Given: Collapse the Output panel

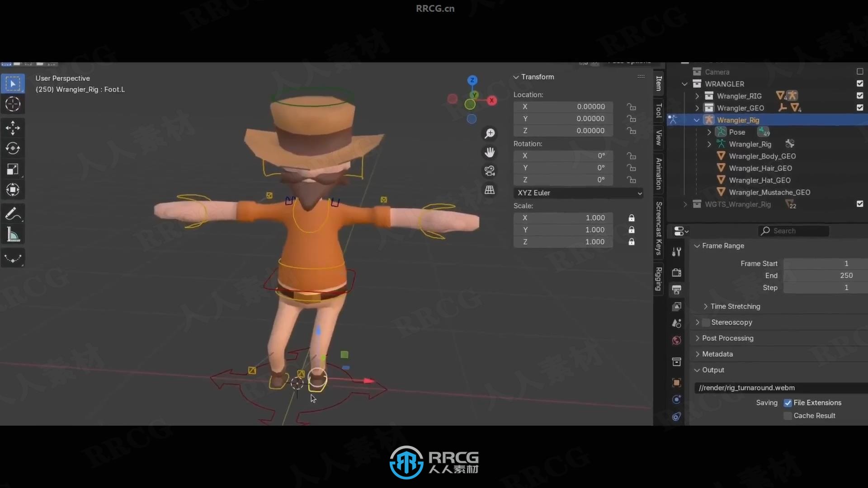Looking at the screenshot, I should pos(697,370).
